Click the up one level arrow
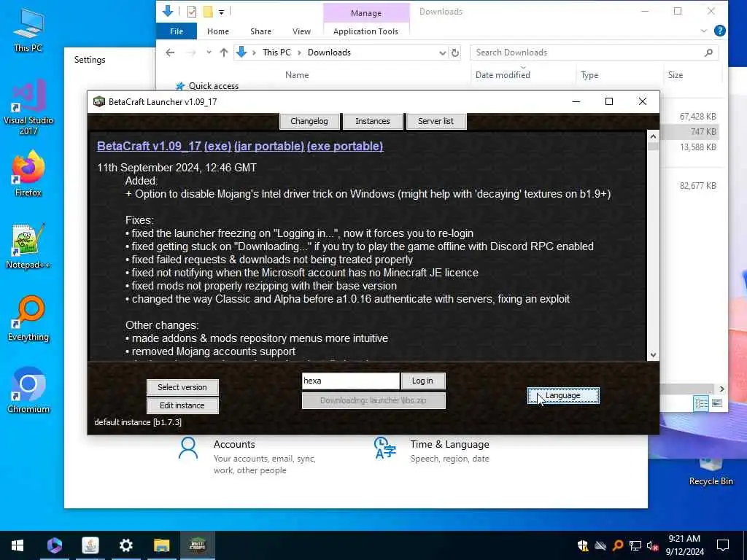 tap(224, 52)
